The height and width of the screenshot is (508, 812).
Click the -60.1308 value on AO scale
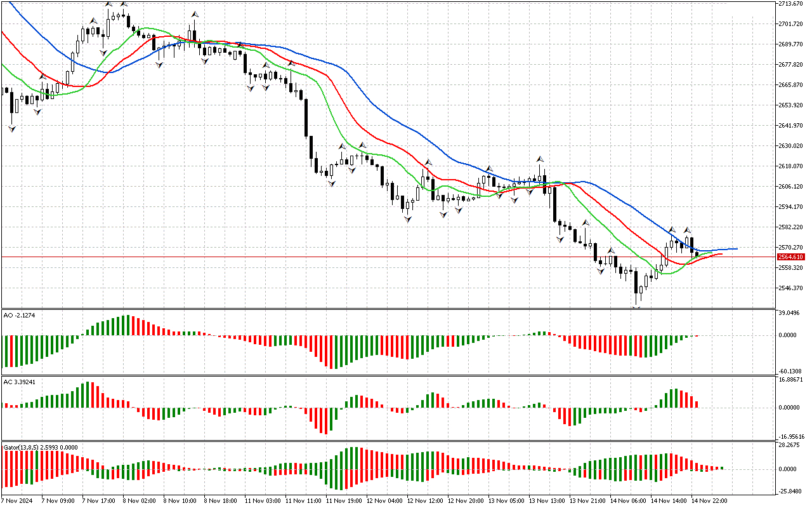(790, 371)
